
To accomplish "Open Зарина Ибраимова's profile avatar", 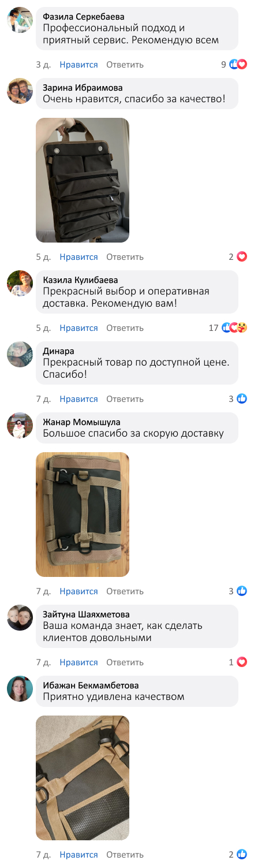I will pos(20,91).
